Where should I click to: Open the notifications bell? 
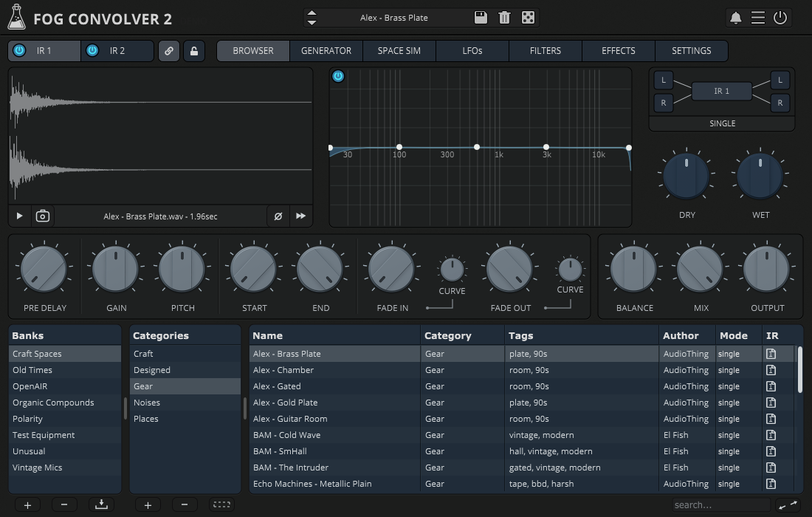click(x=735, y=17)
